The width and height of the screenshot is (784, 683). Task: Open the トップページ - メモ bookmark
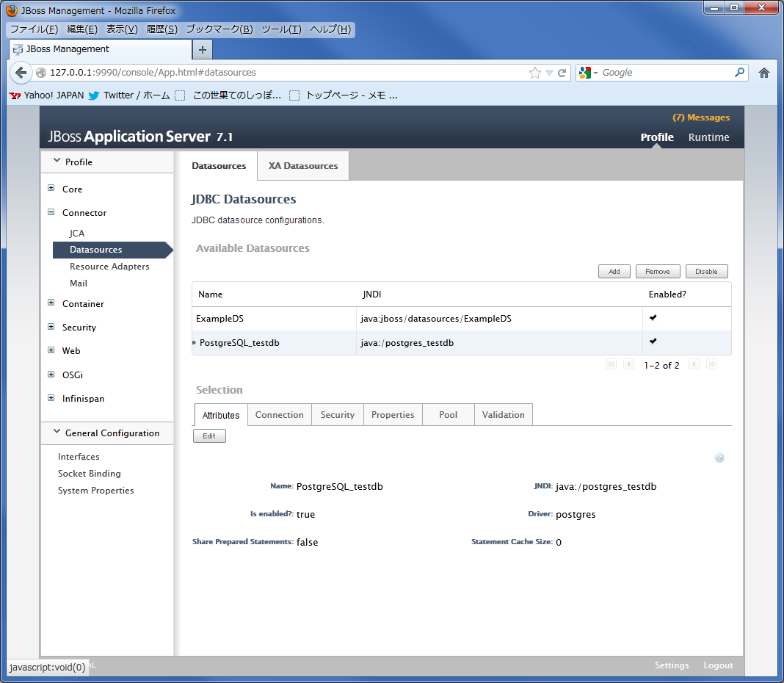click(344, 95)
